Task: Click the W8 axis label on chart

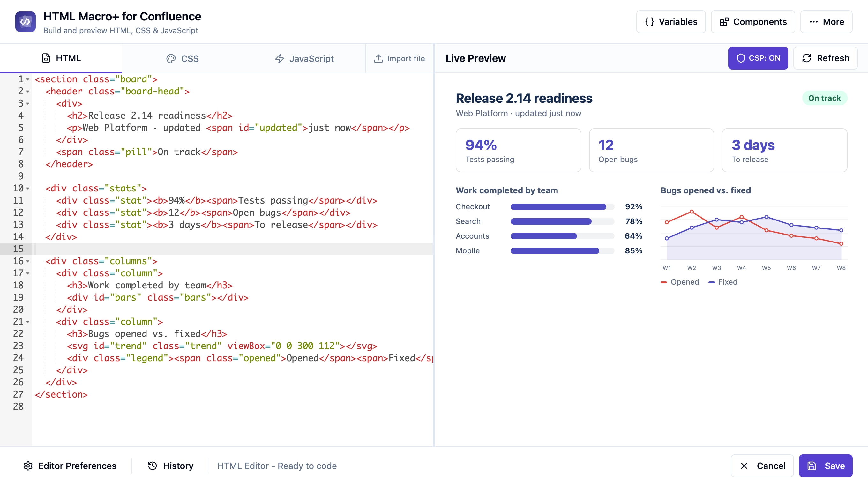Action: tap(841, 268)
